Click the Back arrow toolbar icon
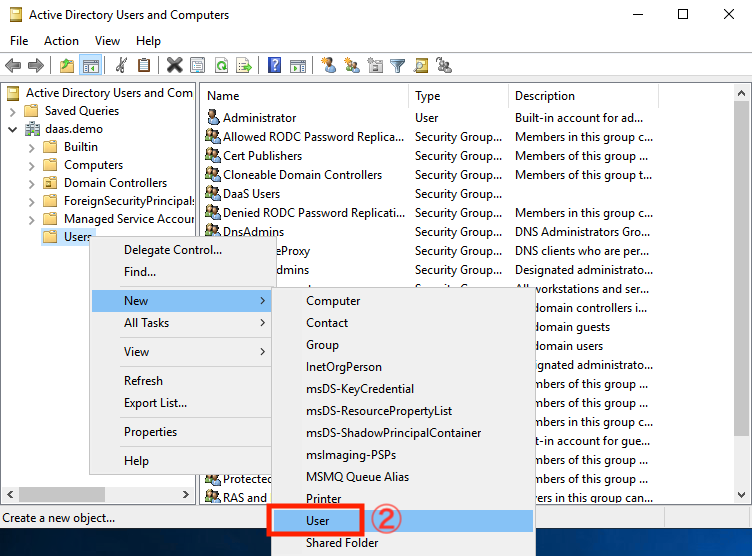 click(13, 65)
